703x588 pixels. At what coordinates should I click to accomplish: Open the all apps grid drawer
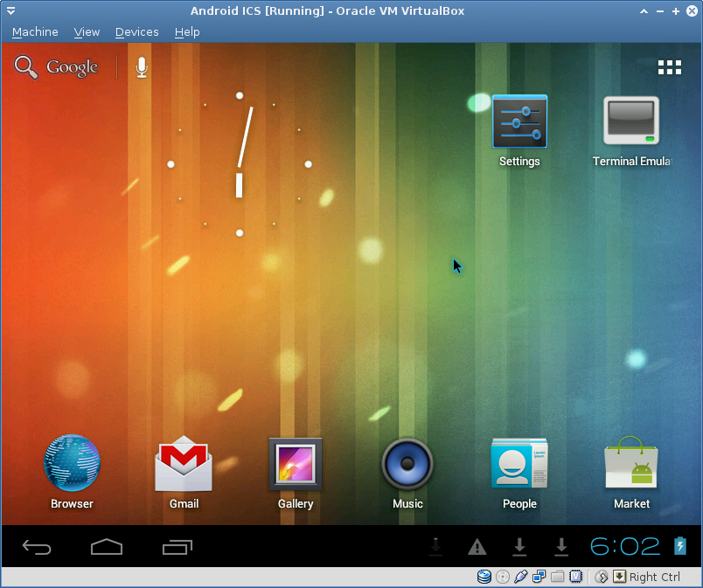670,67
